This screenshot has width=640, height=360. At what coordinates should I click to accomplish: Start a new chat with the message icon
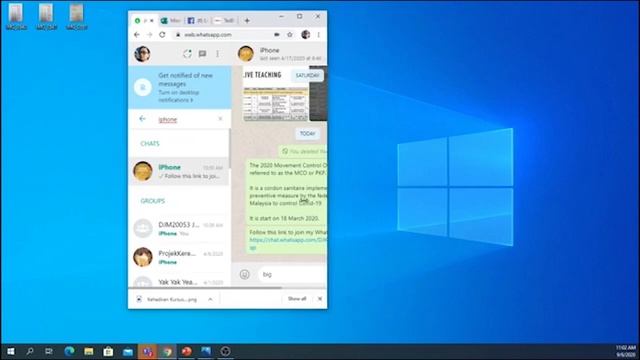202,53
